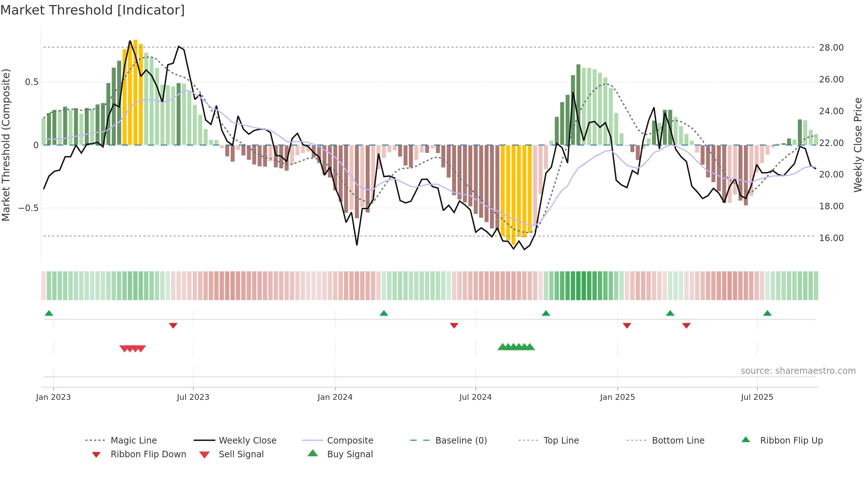Click the 26.00 price axis label
This screenshot has height=488, width=868.
click(x=831, y=80)
